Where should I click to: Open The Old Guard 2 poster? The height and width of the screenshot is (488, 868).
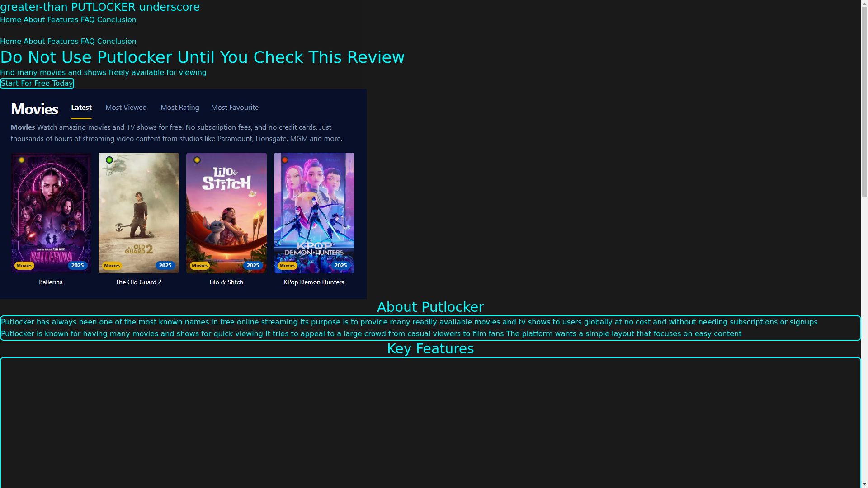pyautogui.click(x=139, y=213)
